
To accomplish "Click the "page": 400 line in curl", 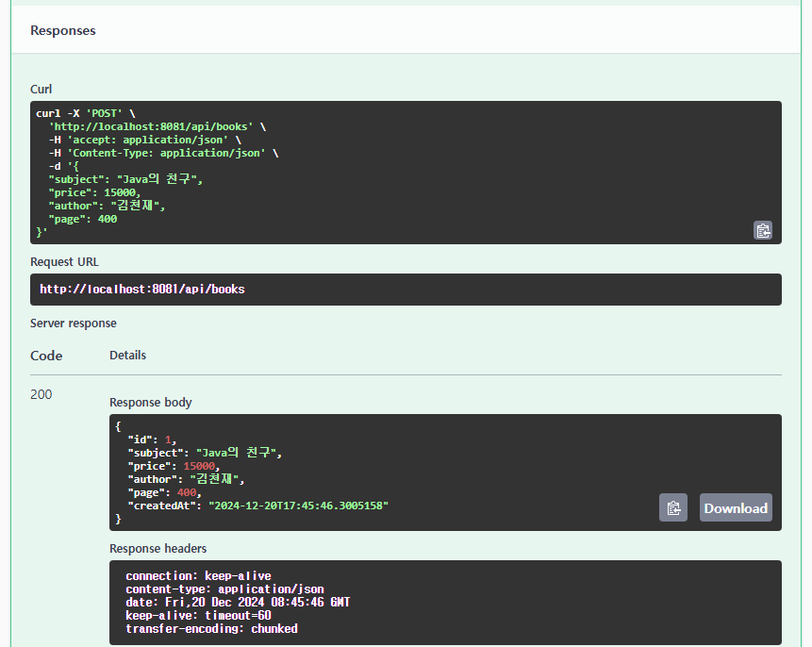I will click(82, 219).
